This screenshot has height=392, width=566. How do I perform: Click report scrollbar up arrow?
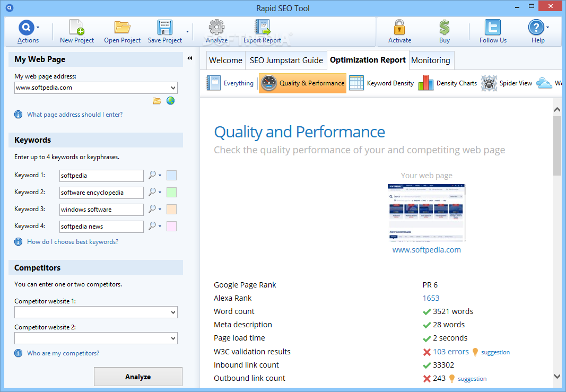(557, 110)
